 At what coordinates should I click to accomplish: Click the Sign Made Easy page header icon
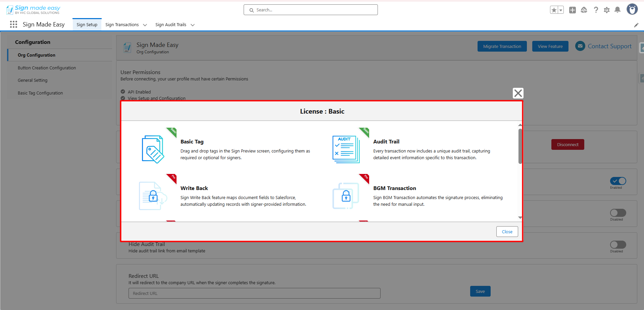127,48
